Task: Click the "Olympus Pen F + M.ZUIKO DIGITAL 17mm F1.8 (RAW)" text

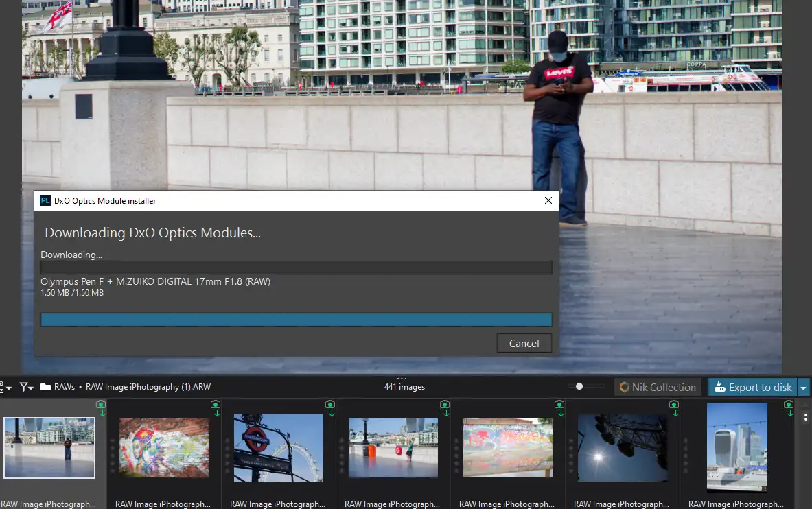Action: pyautogui.click(x=155, y=282)
